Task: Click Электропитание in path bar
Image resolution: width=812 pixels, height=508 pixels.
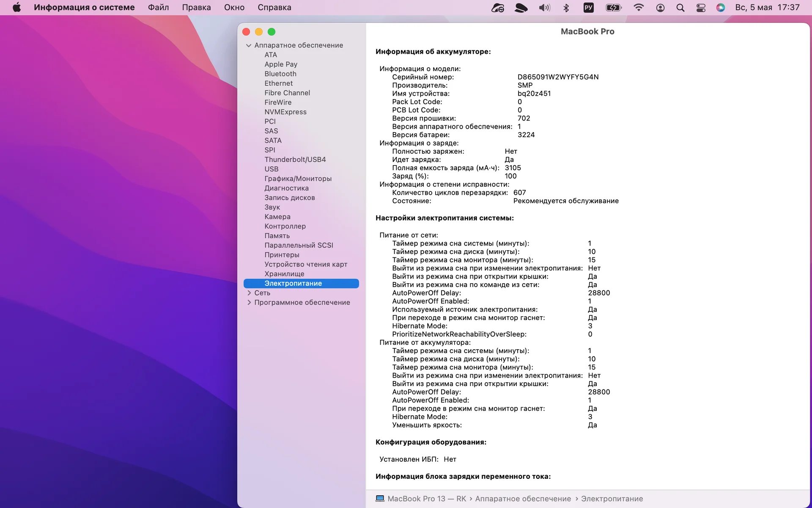Action: [612, 499]
